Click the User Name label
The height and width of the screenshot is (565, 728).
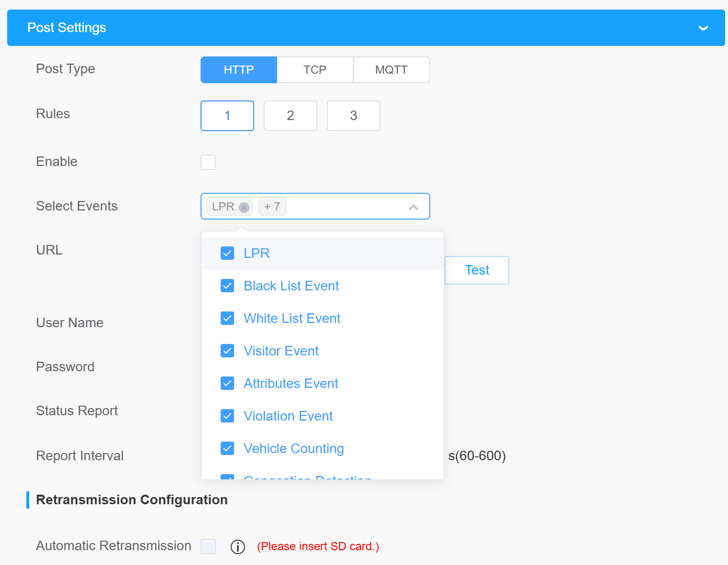[x=70, y=323]
